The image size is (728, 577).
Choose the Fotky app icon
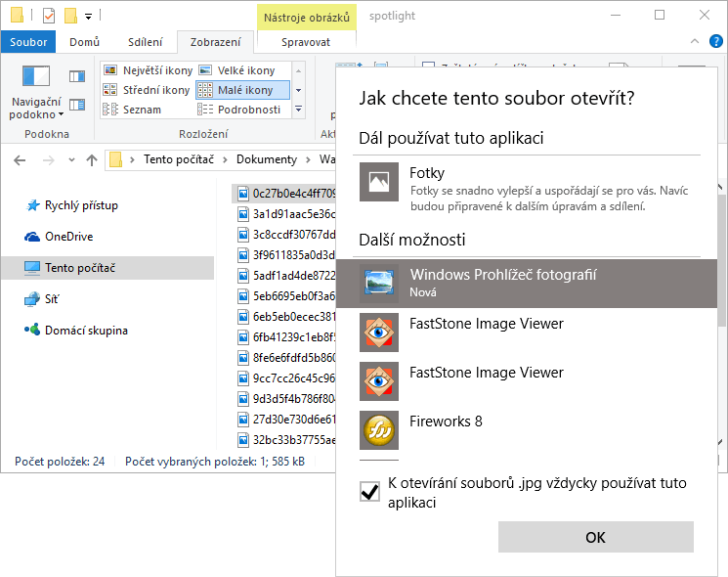[x=378, y=182]
